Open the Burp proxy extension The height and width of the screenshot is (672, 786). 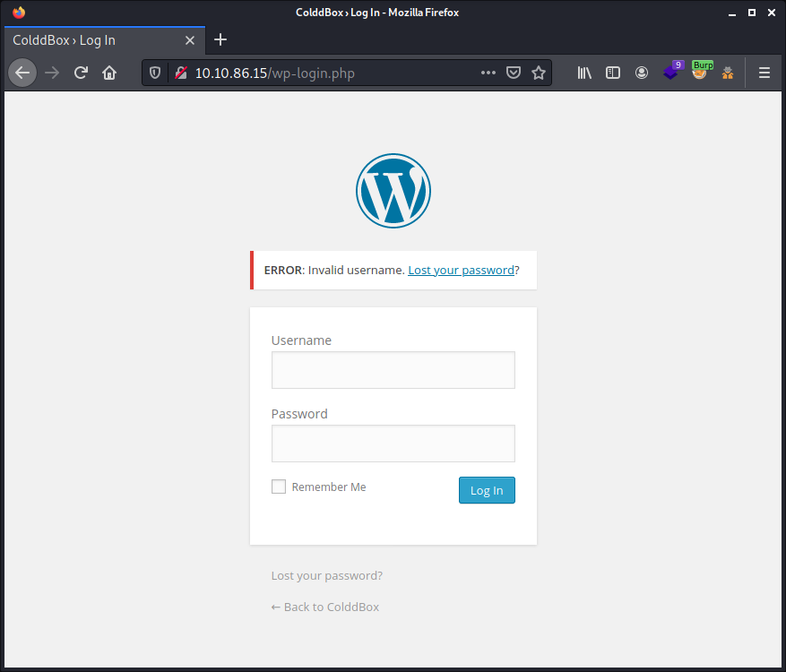tap(701, 71)
